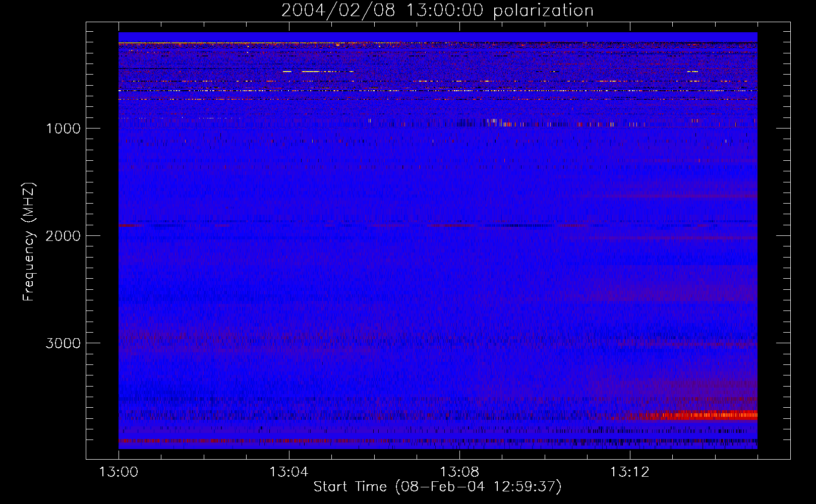Select the 2000 frequency axis label

(63, 236)
